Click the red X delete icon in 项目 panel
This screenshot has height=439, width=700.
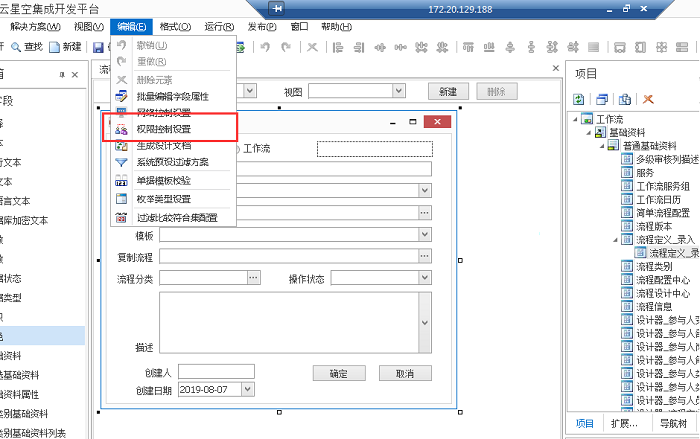click(x=648, y=99)
